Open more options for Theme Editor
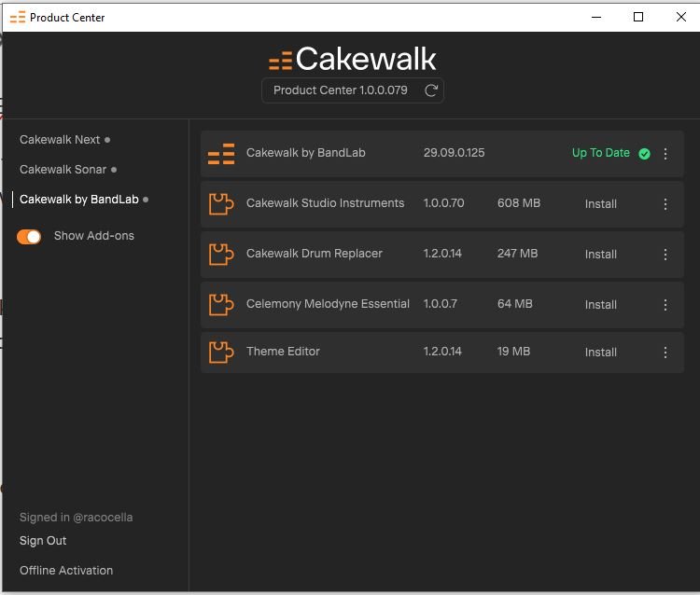 [x=665, y=353]
